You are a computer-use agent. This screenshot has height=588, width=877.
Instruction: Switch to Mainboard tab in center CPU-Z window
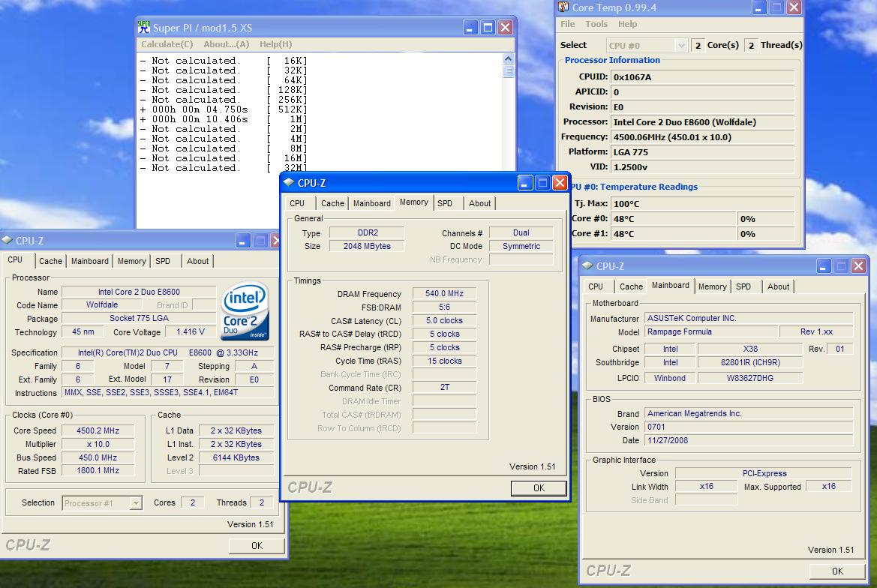371,203
